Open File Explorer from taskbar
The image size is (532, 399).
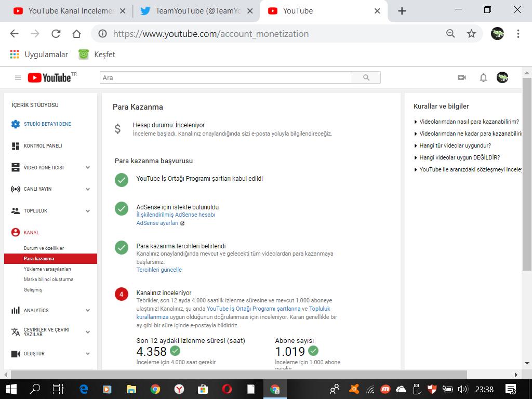coord(131,389)
